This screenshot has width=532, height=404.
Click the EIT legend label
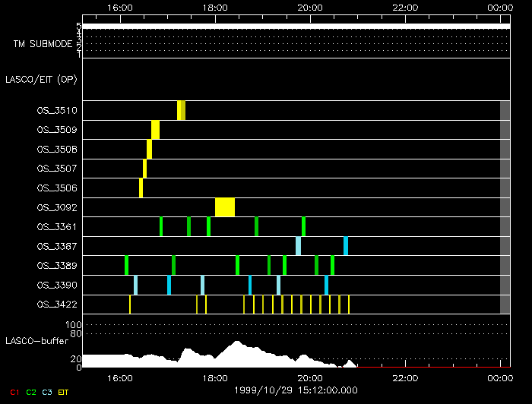[64, 392]
